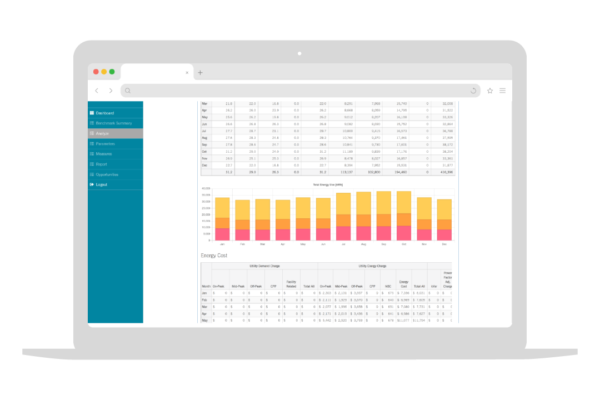Reload the page with the refresh icon
The image size is (600, 400).
point(472,90)
